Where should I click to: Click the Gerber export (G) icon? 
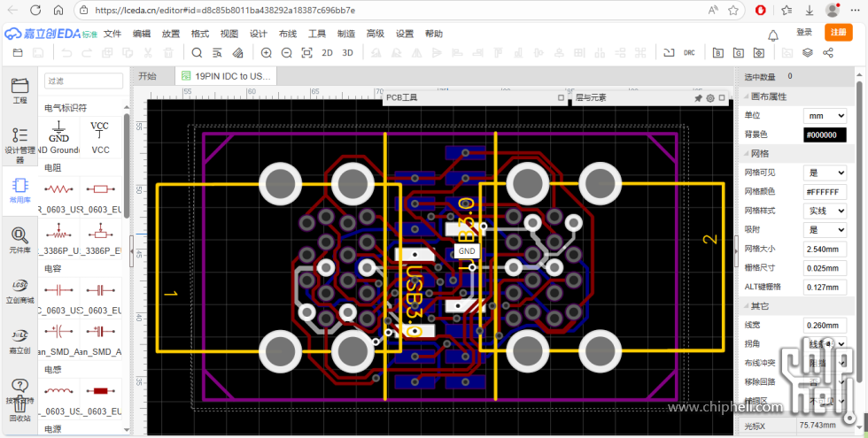739,53
